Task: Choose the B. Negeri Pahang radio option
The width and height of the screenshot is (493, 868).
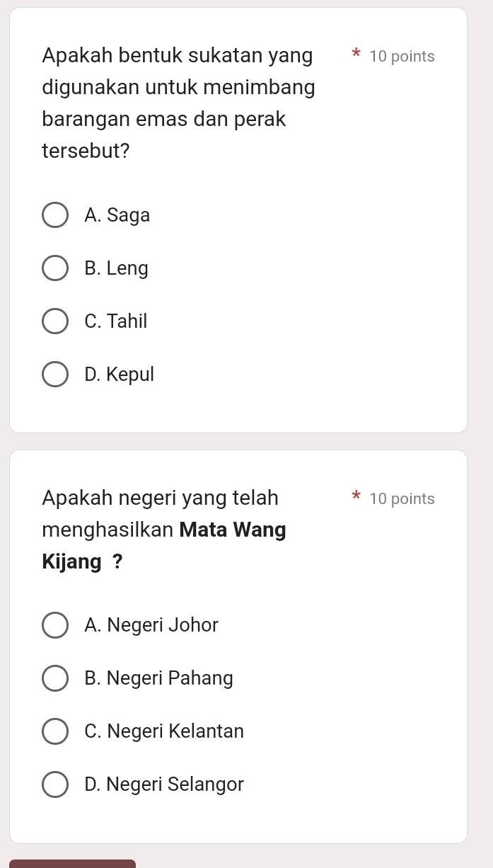Action: coord(56,678)
